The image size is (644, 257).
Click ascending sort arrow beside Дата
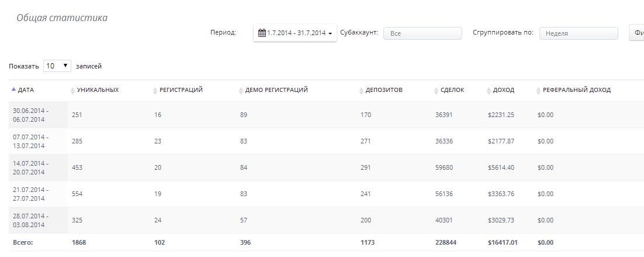coord(14,90)
